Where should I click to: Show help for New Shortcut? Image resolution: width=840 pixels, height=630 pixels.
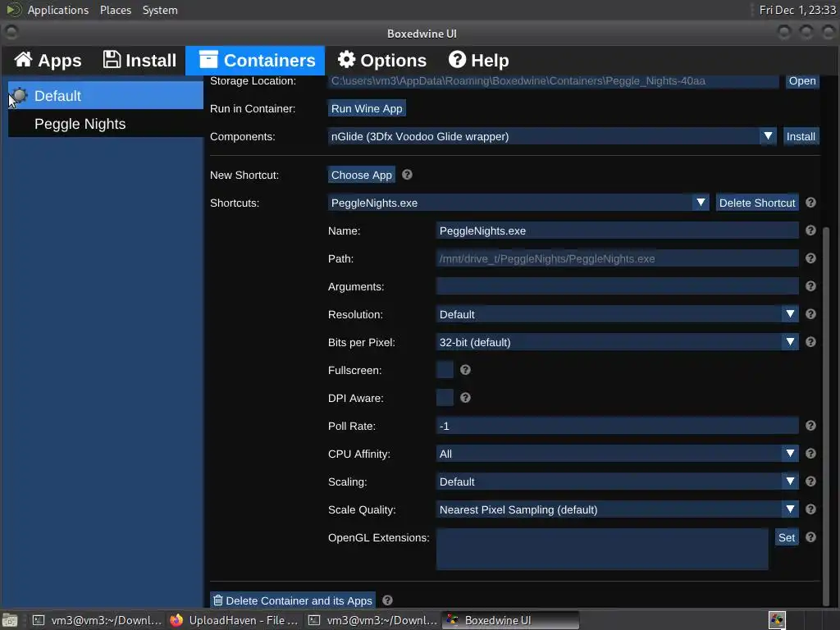click(x=407, y=175)
